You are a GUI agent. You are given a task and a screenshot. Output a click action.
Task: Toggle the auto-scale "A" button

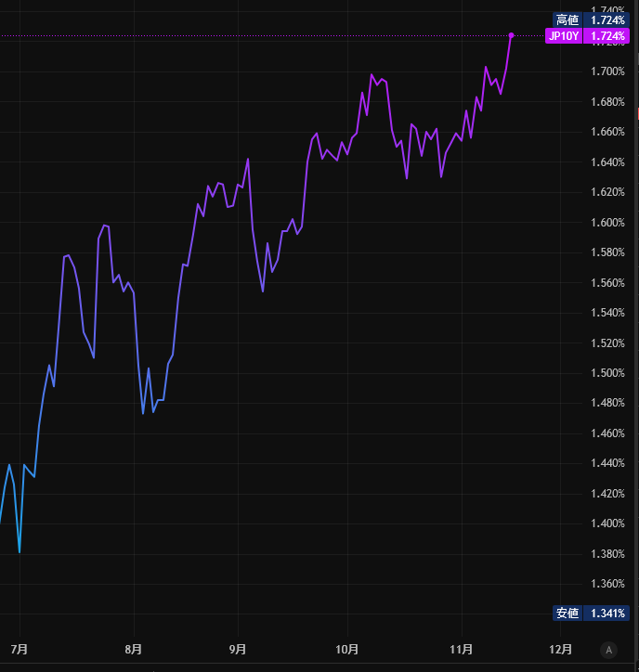point(608,649)
